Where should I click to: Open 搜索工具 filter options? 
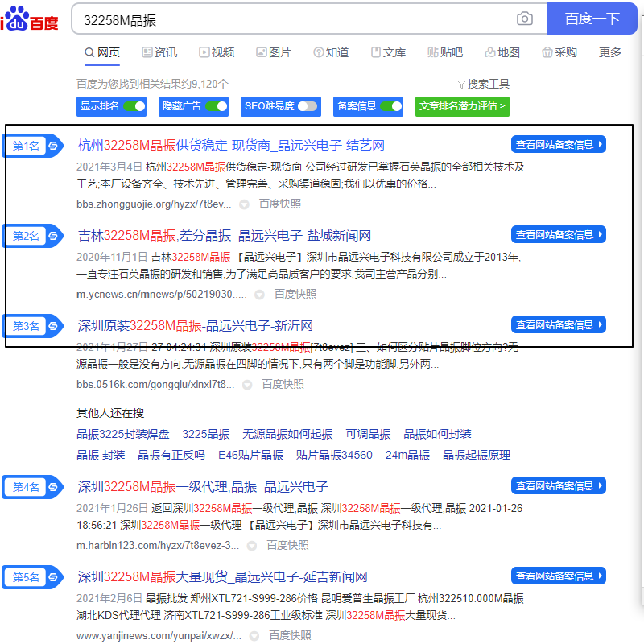point(483,85)
